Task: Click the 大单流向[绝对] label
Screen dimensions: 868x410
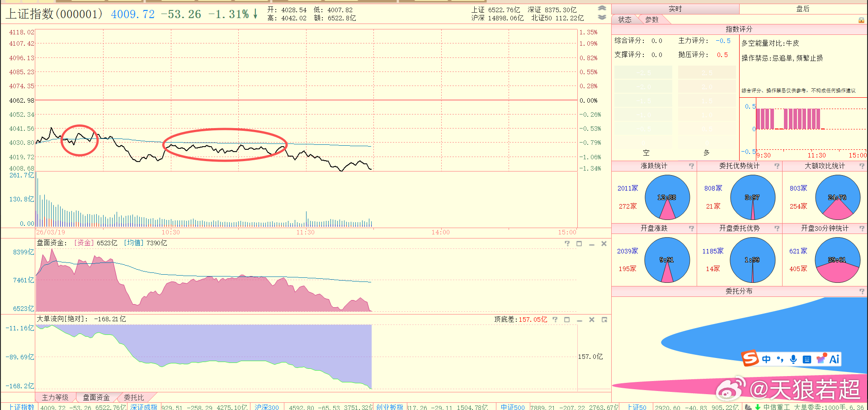Action: coord(62,319)
